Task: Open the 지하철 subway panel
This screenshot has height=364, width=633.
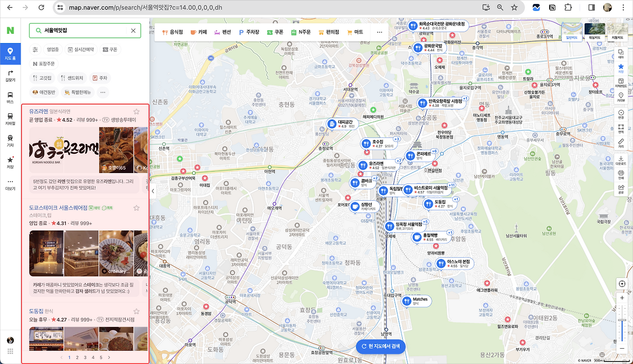Action: [10, 119]
